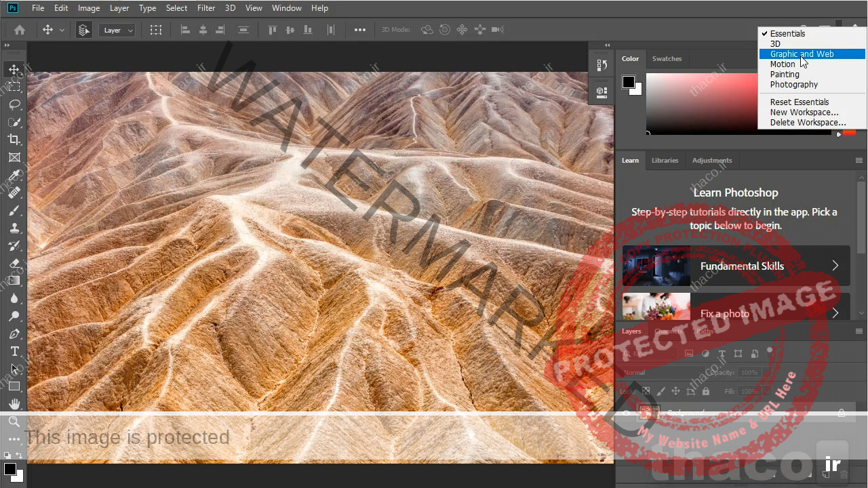Open the Filter menu
Viewport: 868px width, 488px height.
(x=206, y=8)
